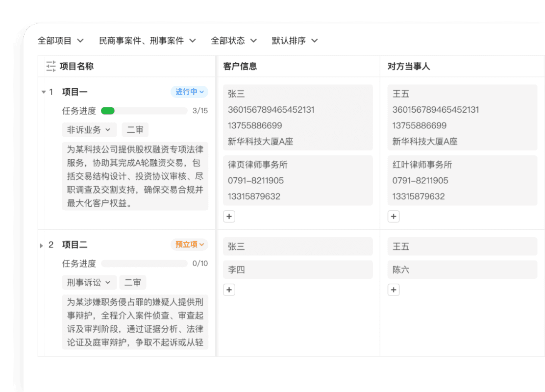Image resolution: width=545 pixels, height=392 pixels.
Task: Click 新华科技大厦A座 address under 张三
Action: [x=261, y=142]
